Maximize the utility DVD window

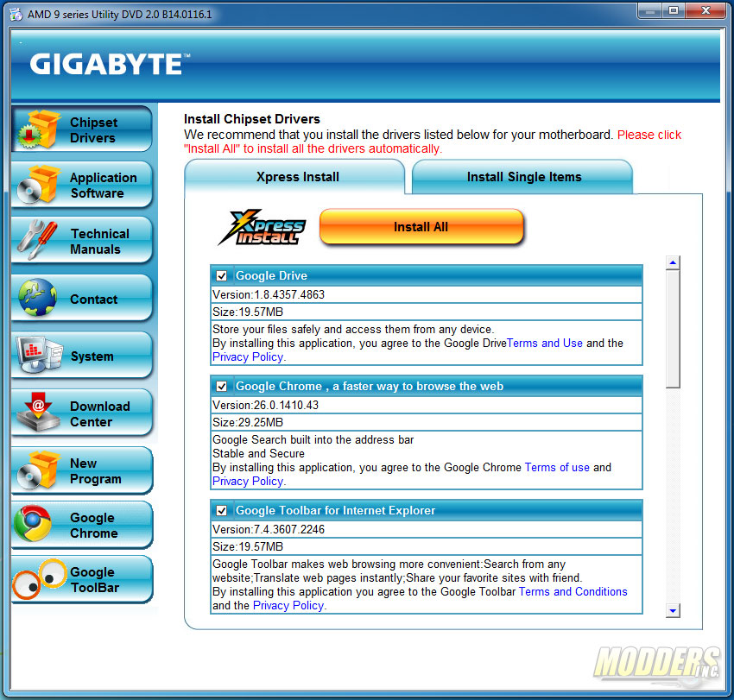click(x=674, y=10)
